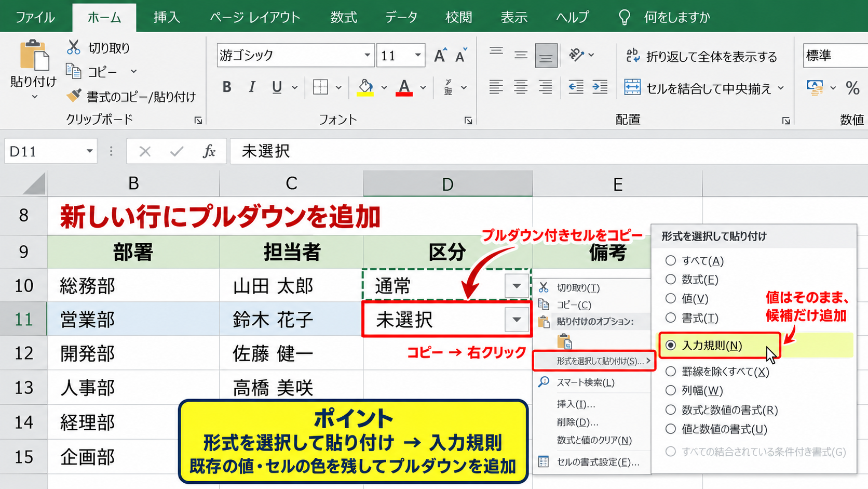Select the 値(V) radio option
Image resolution: width=868 pixels, height=489 pixels.
click(671, 298)
